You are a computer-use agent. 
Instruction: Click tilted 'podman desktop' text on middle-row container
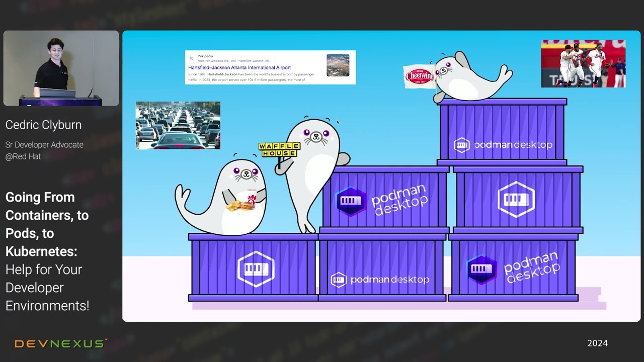[400, 200]
